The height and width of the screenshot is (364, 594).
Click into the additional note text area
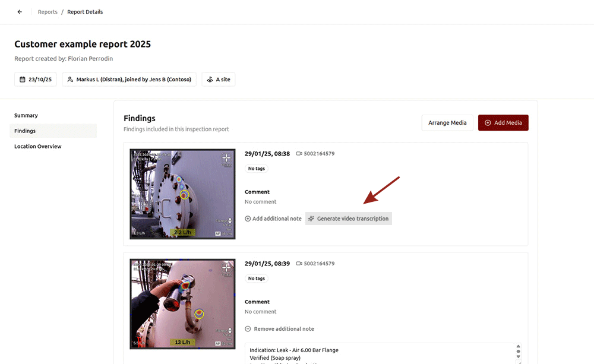click(380, 353)
